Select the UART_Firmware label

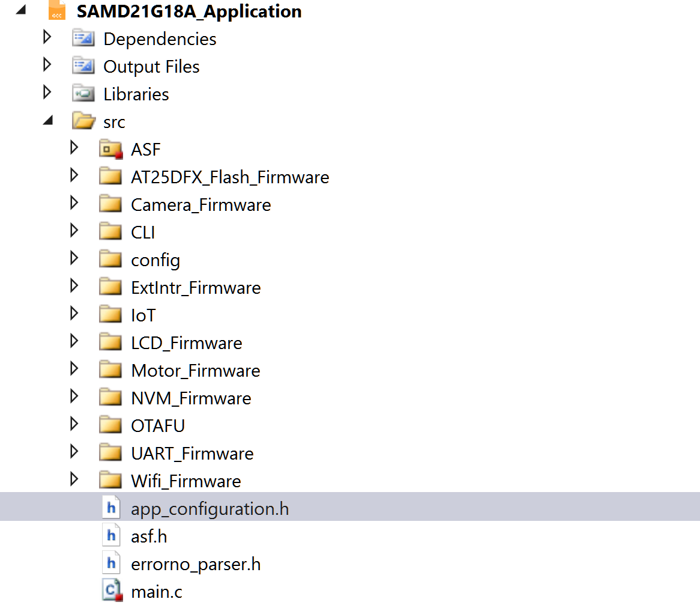192,454
